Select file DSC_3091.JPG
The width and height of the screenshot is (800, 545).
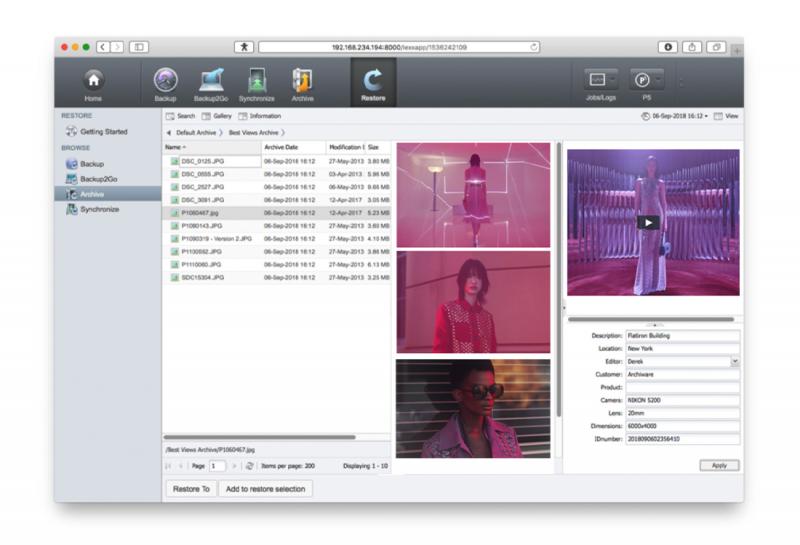[277, 200]
